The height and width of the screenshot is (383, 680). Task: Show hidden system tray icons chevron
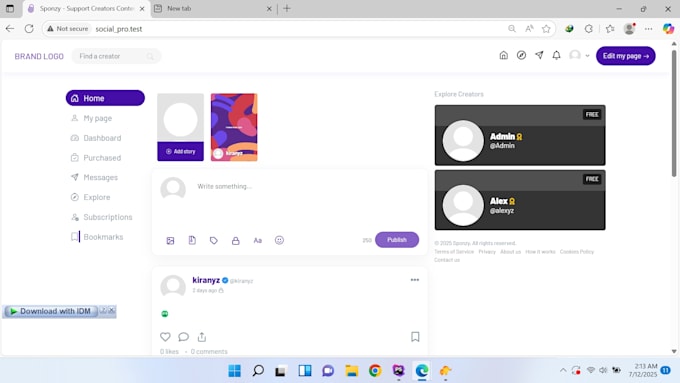coord(563,370)
